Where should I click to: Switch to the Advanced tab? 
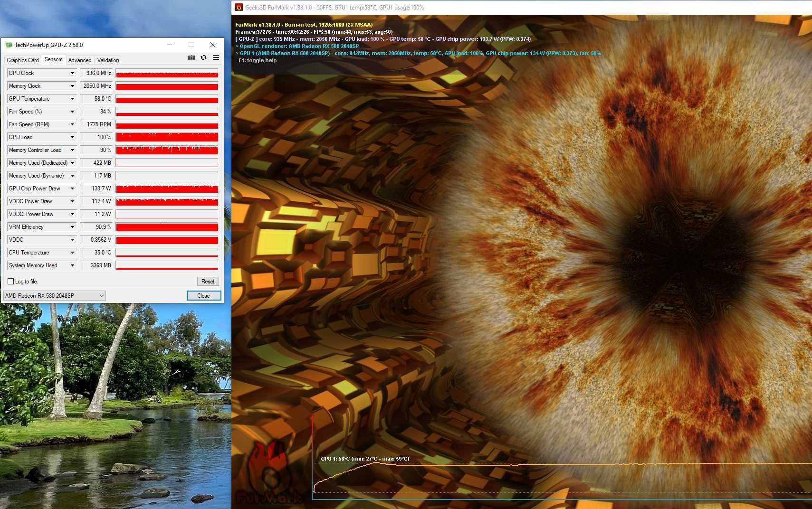(x=80, y=60)
